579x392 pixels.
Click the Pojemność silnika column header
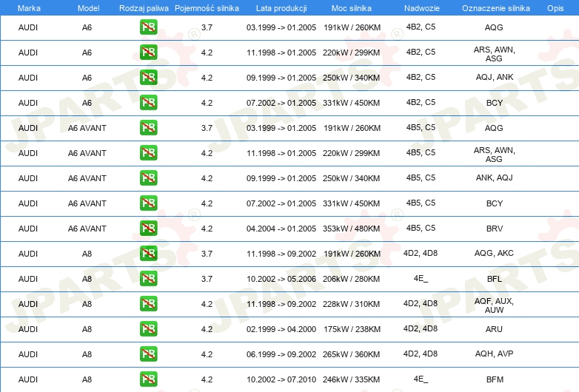pos(207,8)
